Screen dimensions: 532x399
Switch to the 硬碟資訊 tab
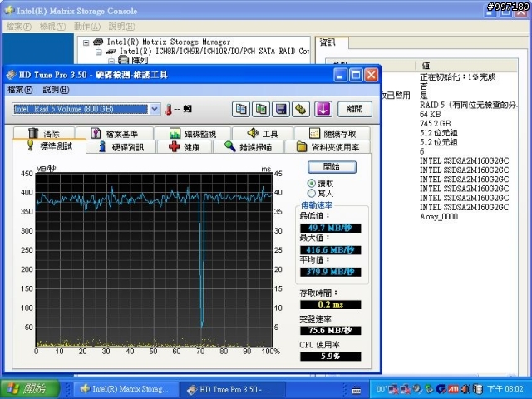tap(121, 147)
